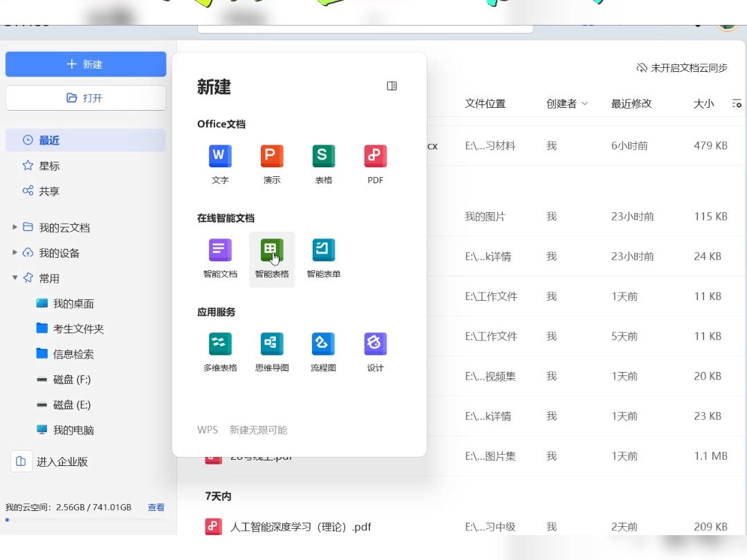Open 智能文档 smart document

tap(220, 250)
